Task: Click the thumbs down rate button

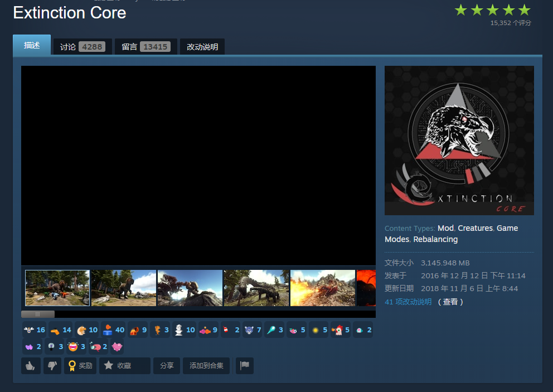Action: tap(52, 366)
